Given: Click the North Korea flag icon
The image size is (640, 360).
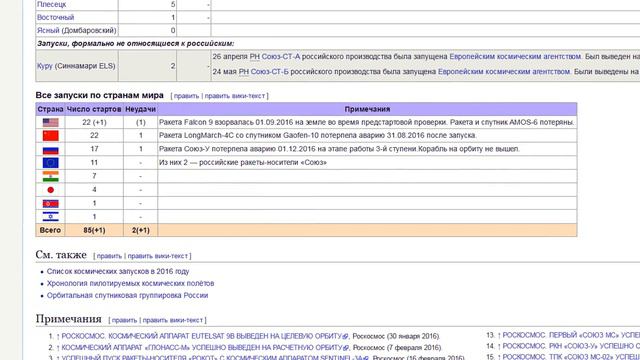Looking at the screenshot, I should 51,203.
